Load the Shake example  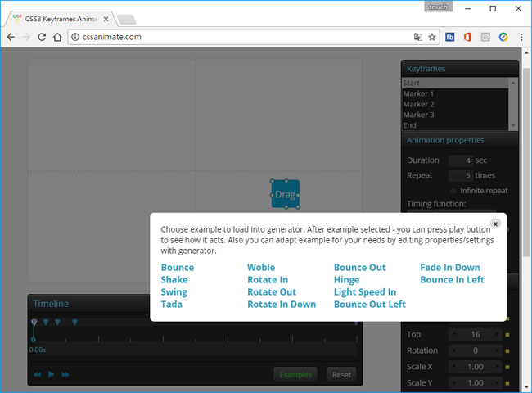point(174,280)
